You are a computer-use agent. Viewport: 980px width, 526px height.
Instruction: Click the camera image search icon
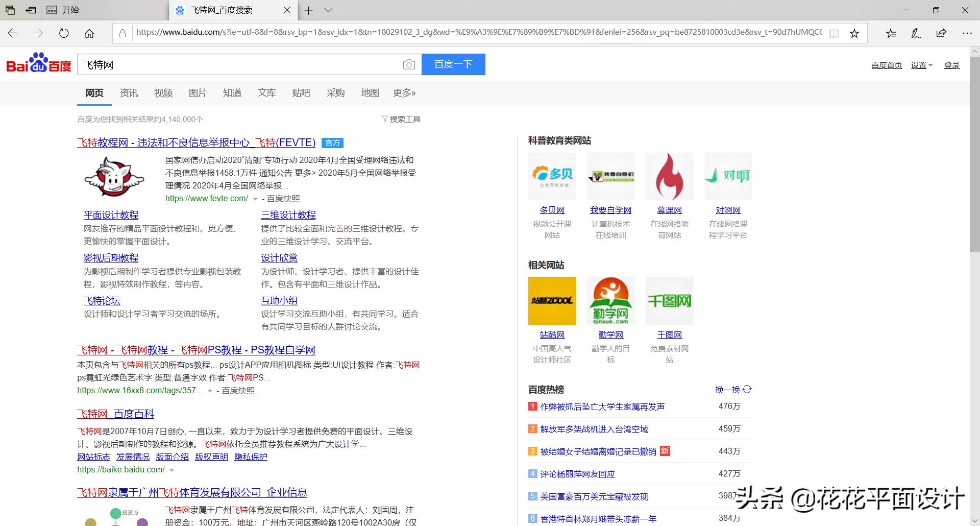coord(409,64)
